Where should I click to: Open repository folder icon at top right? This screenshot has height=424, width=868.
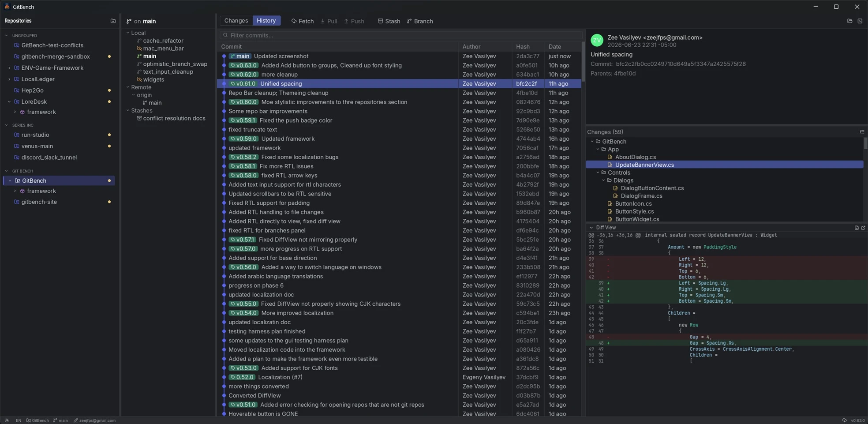point(850,21)
